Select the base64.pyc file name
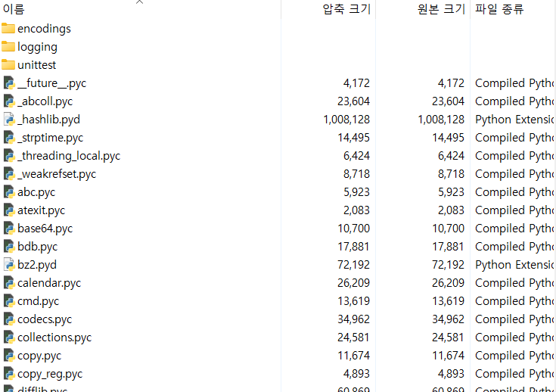This screenshot has height=392, width=556. pyautogui.click(x=45, y=229)
